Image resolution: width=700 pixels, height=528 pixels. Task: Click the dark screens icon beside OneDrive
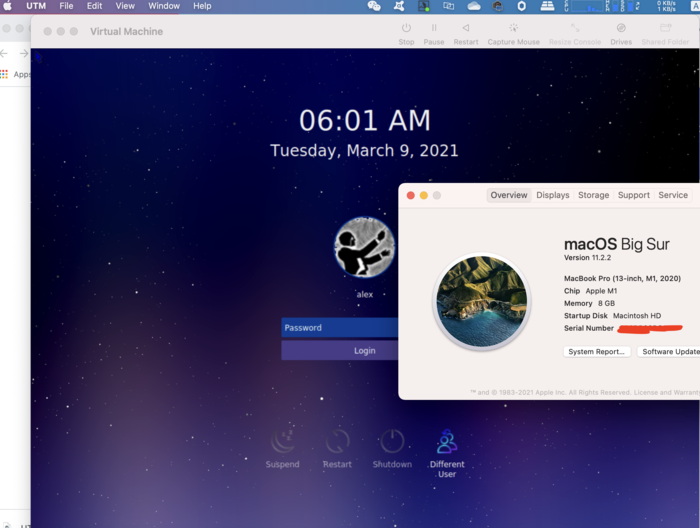tap(497, 6)
